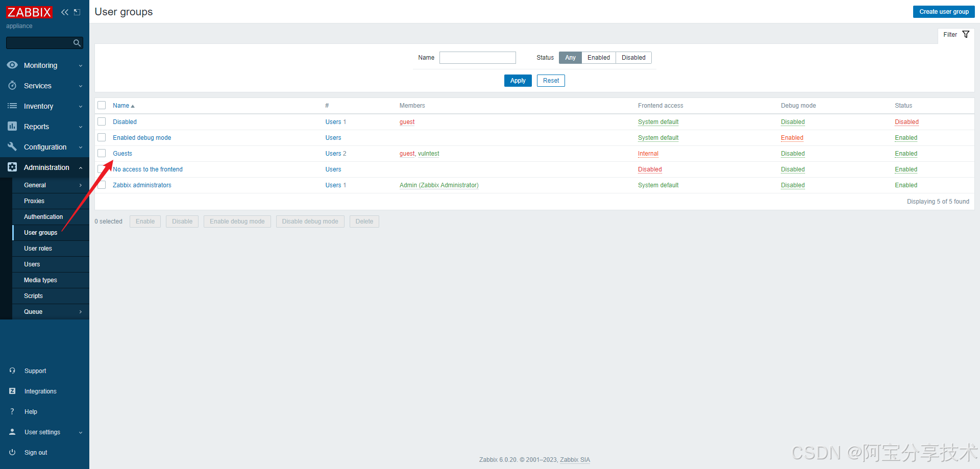Open the Zabbix administrators group link

click(x=142, y=185)
